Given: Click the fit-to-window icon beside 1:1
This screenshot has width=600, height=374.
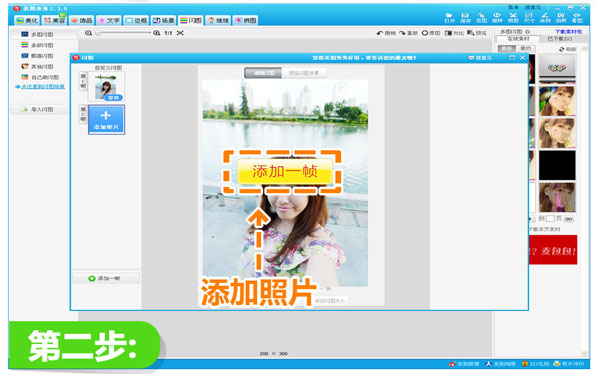Looking at the screenshot, I should point(180,33).
